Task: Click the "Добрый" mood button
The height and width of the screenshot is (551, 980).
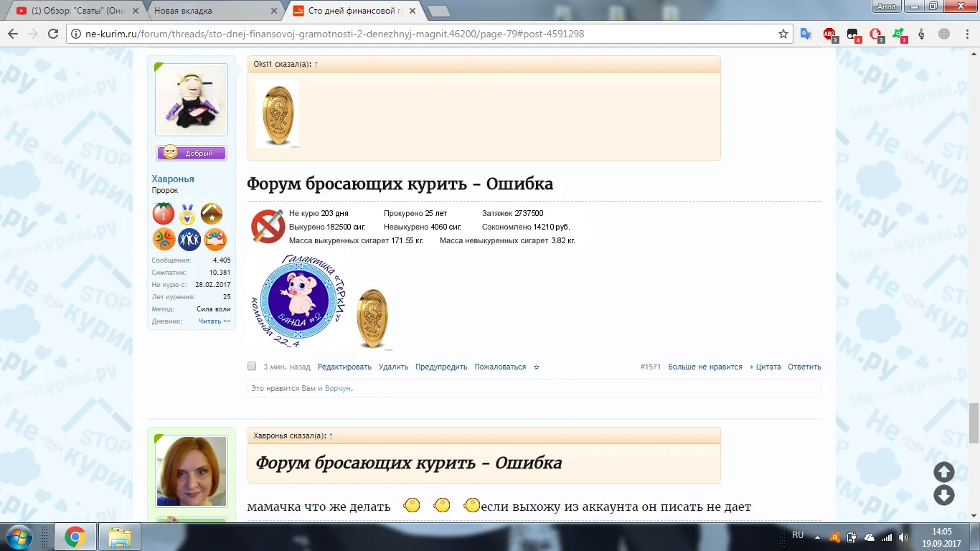Action: click(x=192, y=153)
